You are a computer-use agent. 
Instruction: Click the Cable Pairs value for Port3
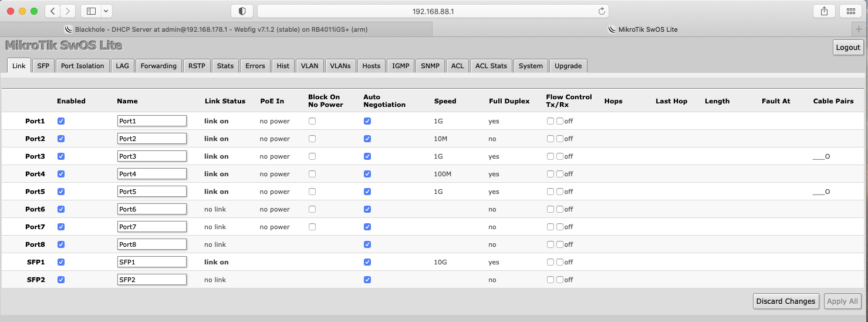[x=822, y=157]
